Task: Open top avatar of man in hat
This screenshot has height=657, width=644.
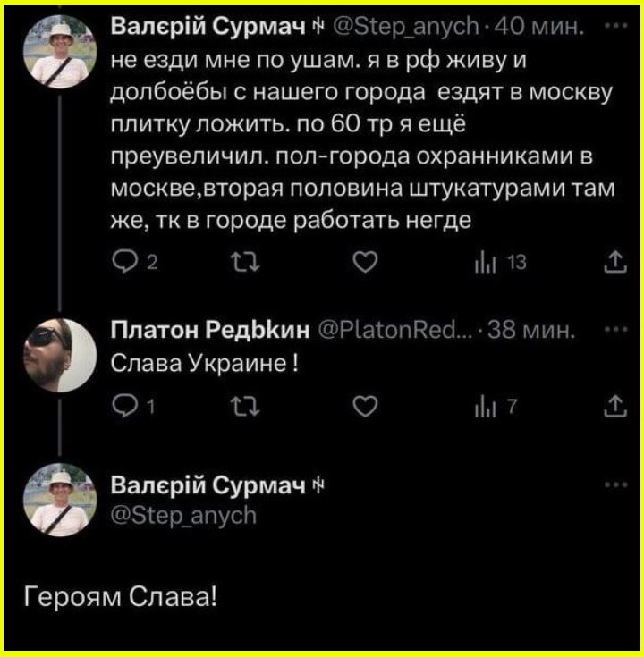Action: click(x=60, y=52)
